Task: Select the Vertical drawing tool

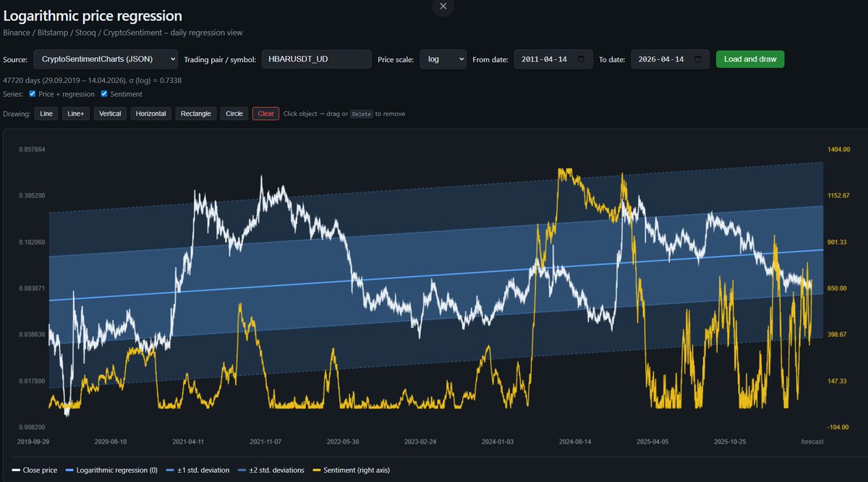Action: pos(110,113)
